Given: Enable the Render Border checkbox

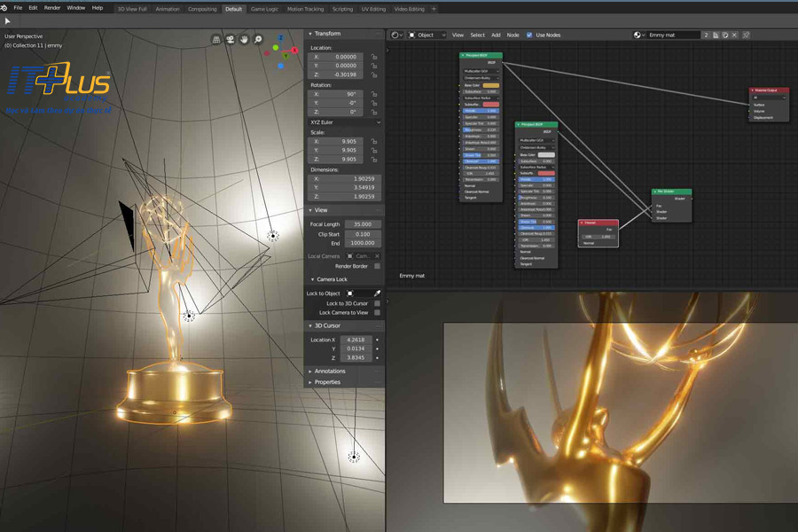Looking at the screenshot, I should tap(377, 266).
